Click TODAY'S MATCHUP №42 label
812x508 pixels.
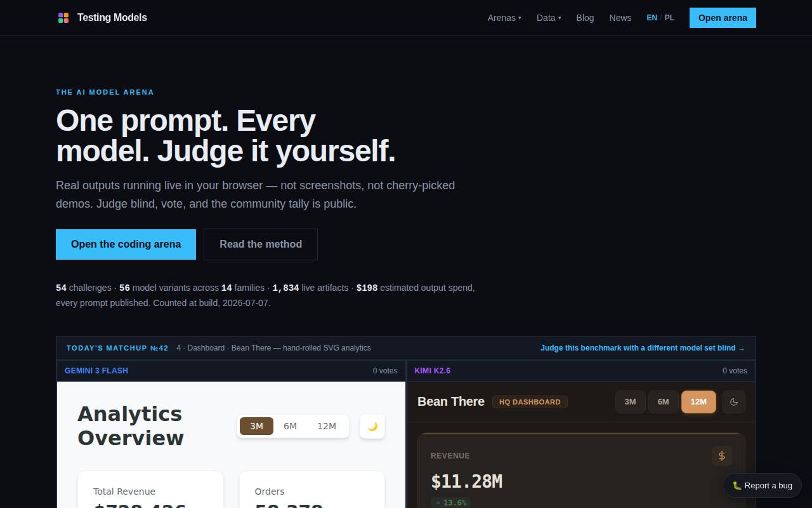[117, 348]
